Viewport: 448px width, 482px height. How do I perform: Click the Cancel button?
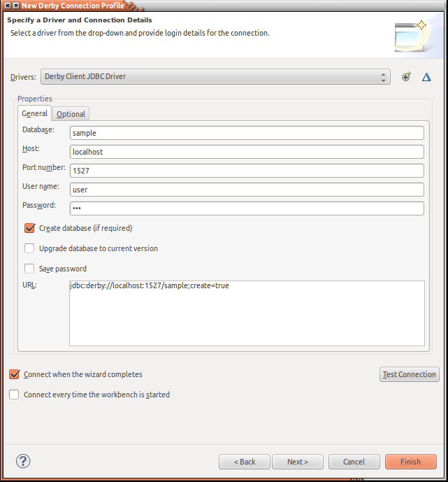pos(354,462)
